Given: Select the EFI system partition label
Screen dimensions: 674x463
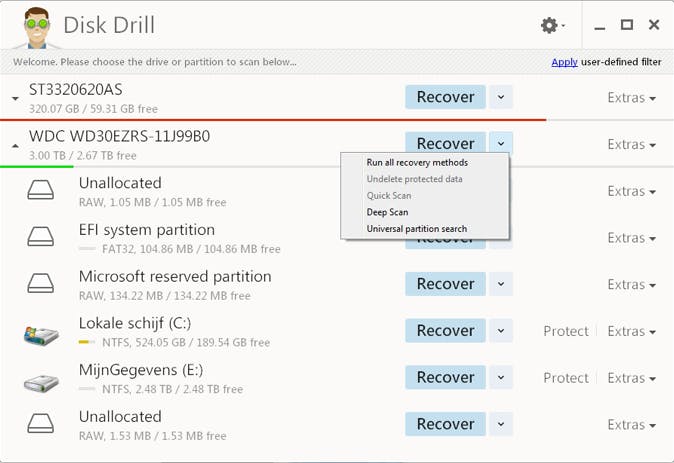Looking at the screenshot, I should 147,230.
